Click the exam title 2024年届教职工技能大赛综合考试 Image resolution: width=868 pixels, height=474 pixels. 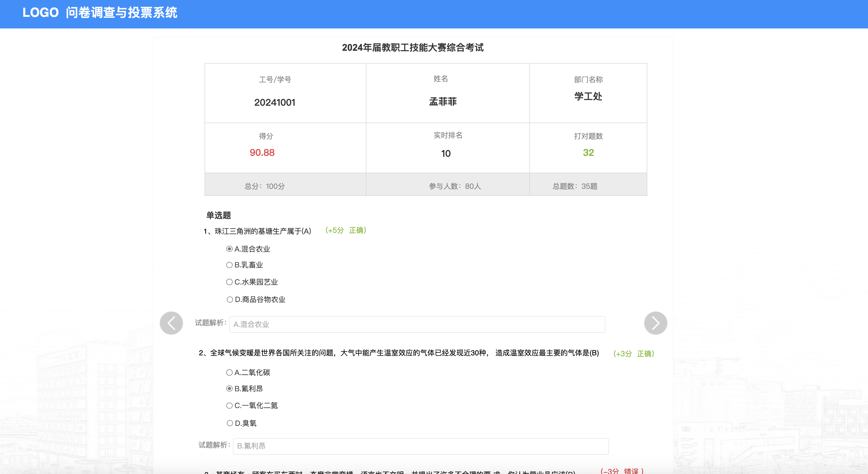click(x=412, y=48)
